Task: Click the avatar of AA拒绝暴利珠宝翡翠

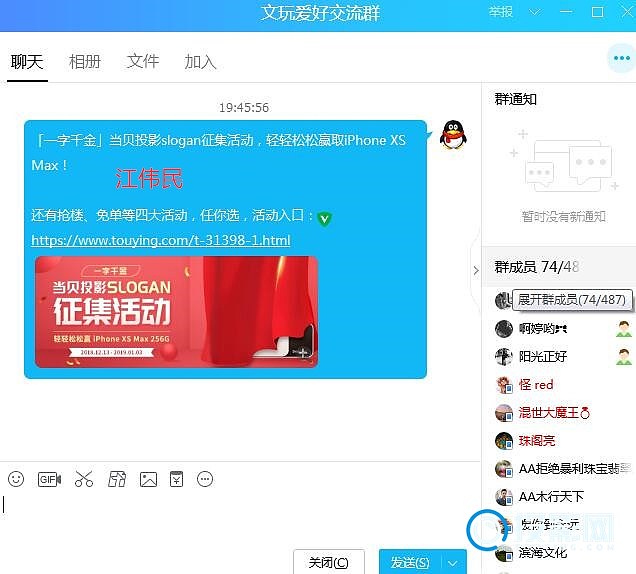Action: (504, 469)
